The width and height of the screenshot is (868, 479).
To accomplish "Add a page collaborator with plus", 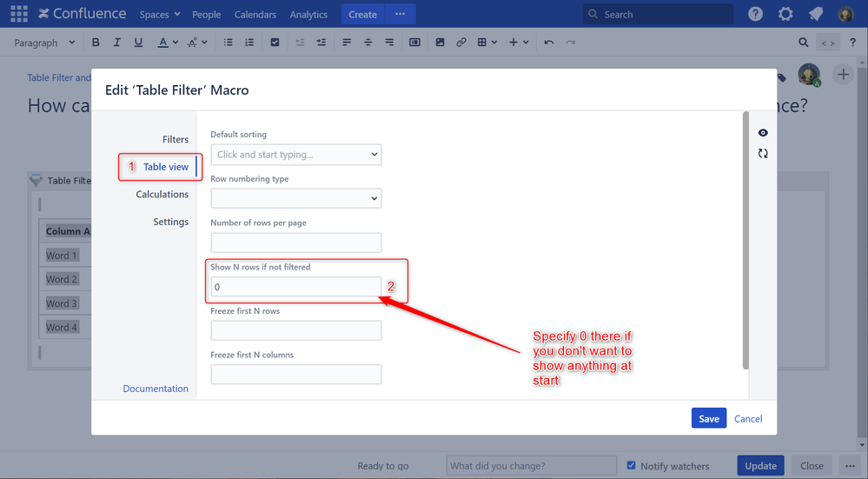I will click(843, 75).
